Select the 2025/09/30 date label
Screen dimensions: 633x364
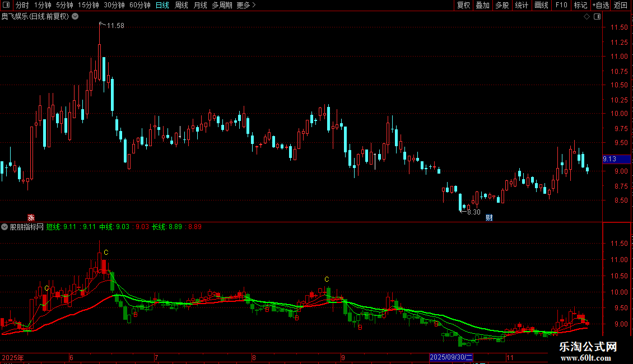point(451,357)
